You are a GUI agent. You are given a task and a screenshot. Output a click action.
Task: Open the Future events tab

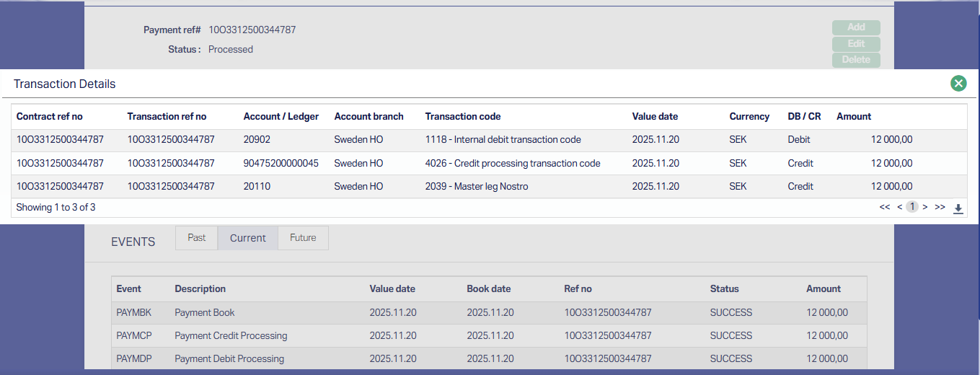tap(303, 238)
